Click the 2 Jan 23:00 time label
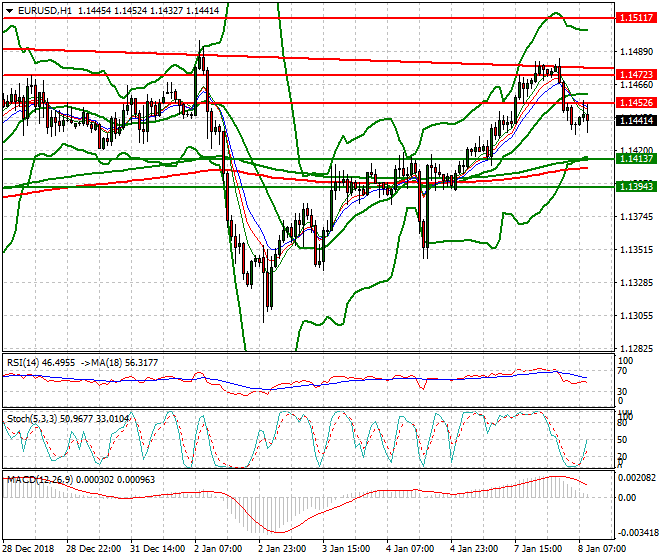Viewport: 660px width, 560px height. click(282, 549)
